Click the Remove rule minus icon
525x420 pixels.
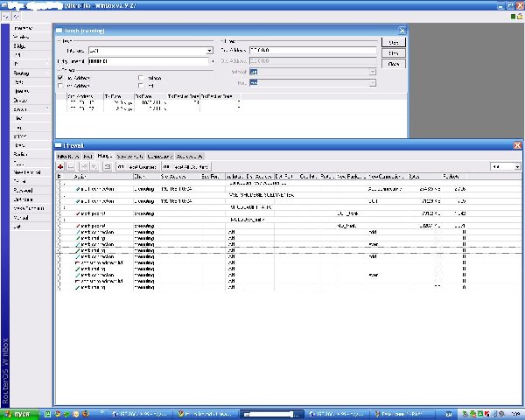(x=72, y=165)
